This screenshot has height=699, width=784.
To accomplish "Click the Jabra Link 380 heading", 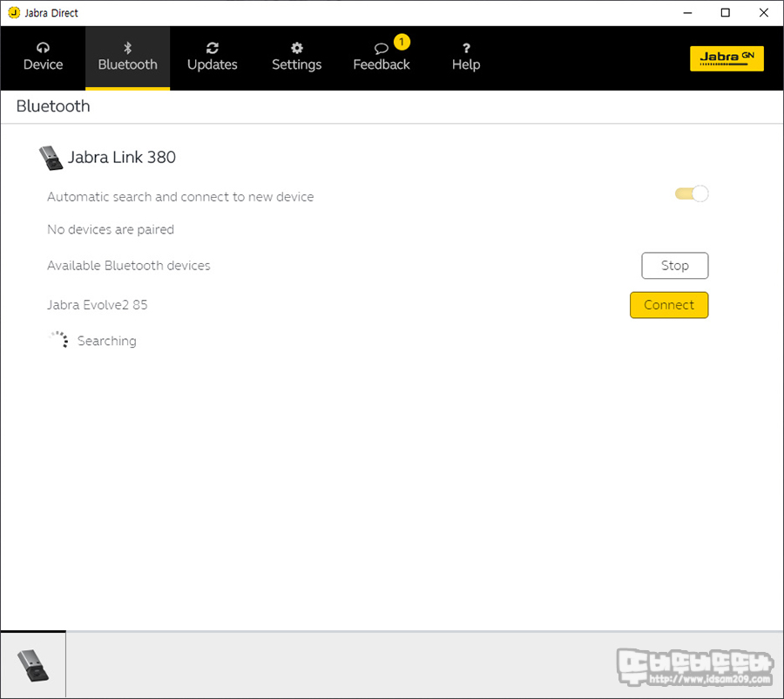I will coord(121,157).
